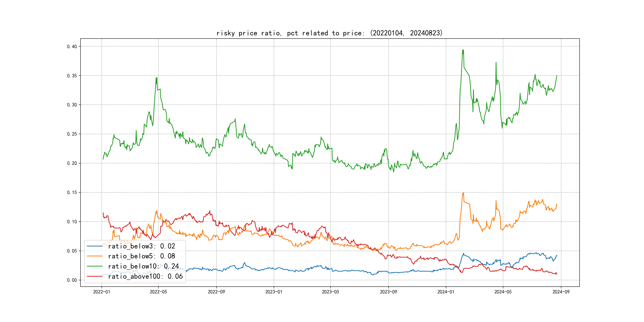Click the orange ratio_below5 legend line swatch
644x322 pixels.
94,256
